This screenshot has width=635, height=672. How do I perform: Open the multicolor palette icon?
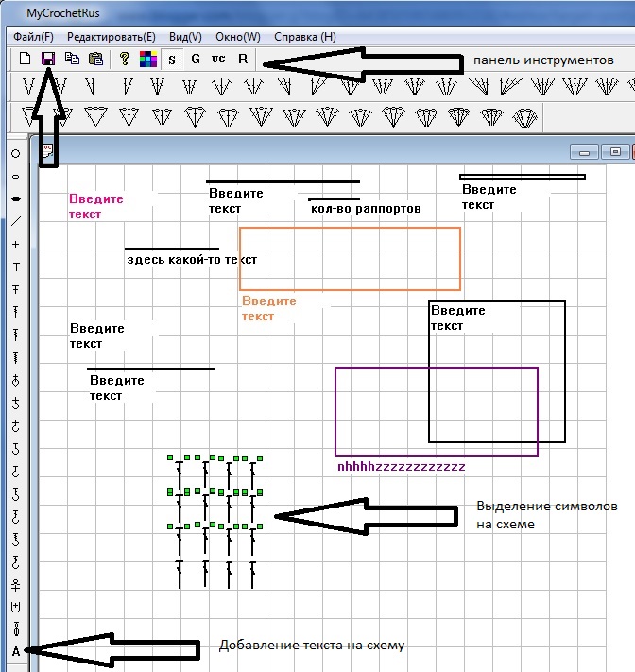coord(148,59)
